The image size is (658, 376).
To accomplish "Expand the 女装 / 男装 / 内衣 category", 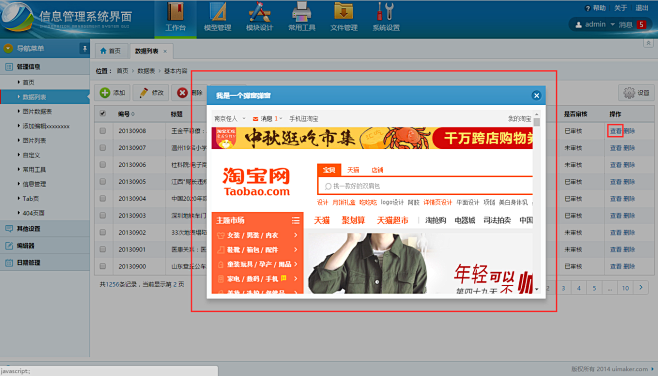I will (x=257, y=235).
